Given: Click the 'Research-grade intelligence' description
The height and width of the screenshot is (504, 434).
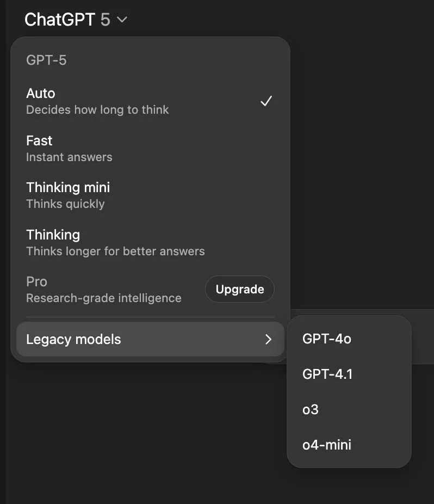Looking at the screenshot, I should (x=104, y=298).
